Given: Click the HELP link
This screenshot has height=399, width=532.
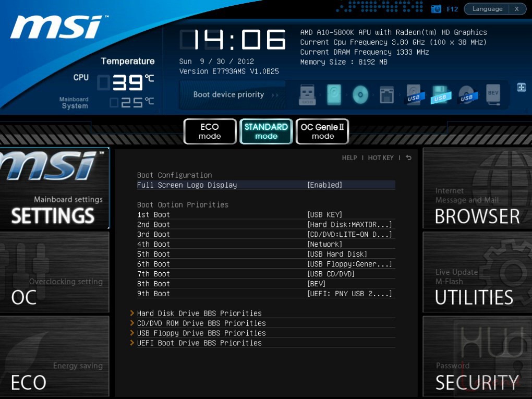Looking at the screenshot, I should 349,158.
